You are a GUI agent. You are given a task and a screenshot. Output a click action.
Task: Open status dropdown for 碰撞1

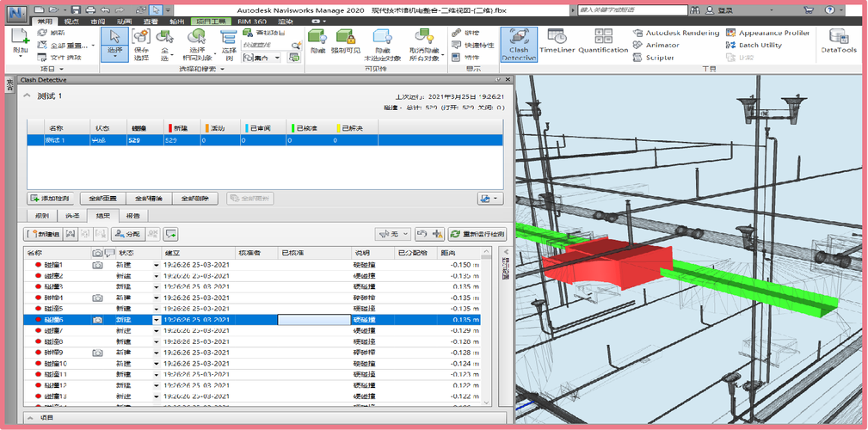pyautogui.click(x=157, y=265)
